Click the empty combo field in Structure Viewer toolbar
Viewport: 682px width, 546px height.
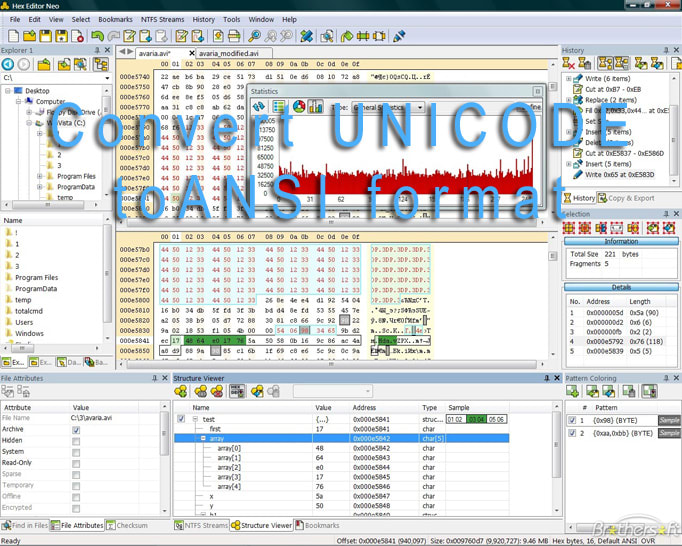[x=333, y=391]
